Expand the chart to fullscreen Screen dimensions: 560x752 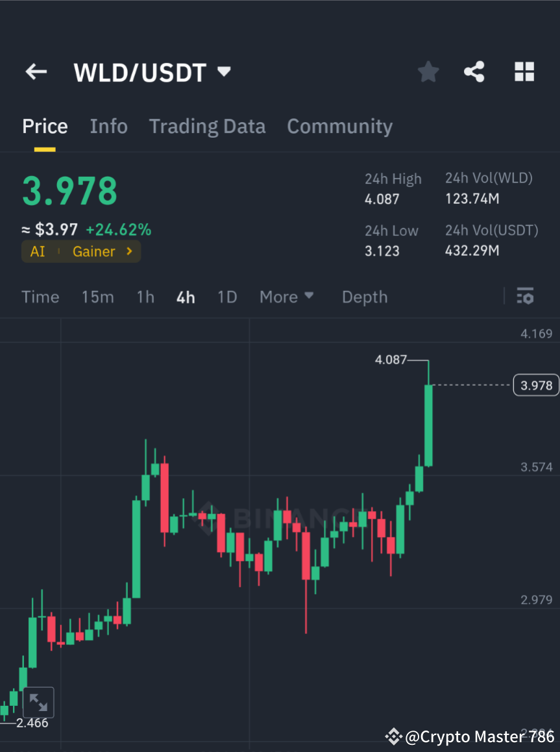tap(39, 701)
